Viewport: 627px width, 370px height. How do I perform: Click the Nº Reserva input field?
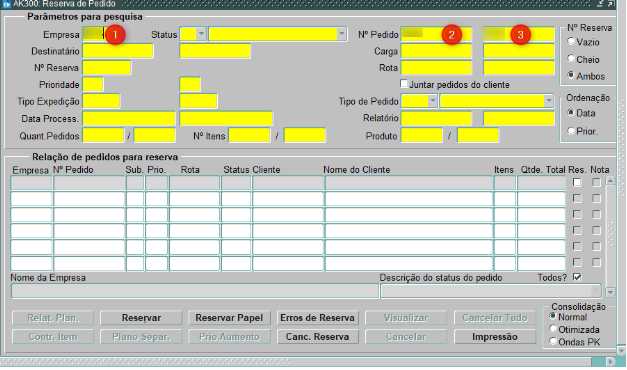106,68
